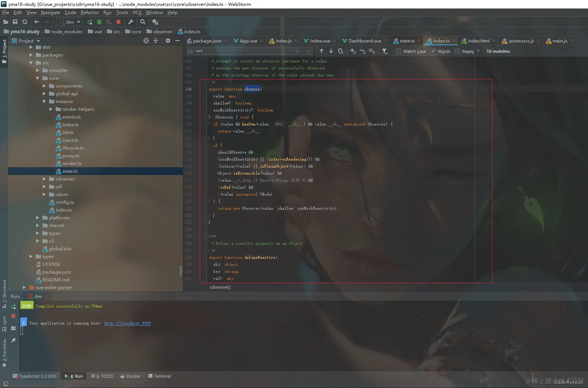Expand the vue-eslint-parser folder
This screenshot has width=588, height=388.
point(24,287)
